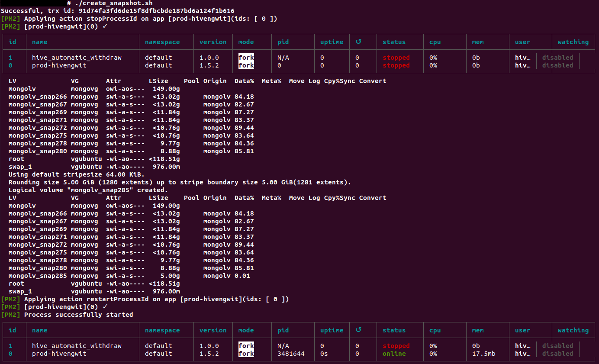599x364 pixels.
Task: Click the 0.01 Data% value
Action: (242, 276)
